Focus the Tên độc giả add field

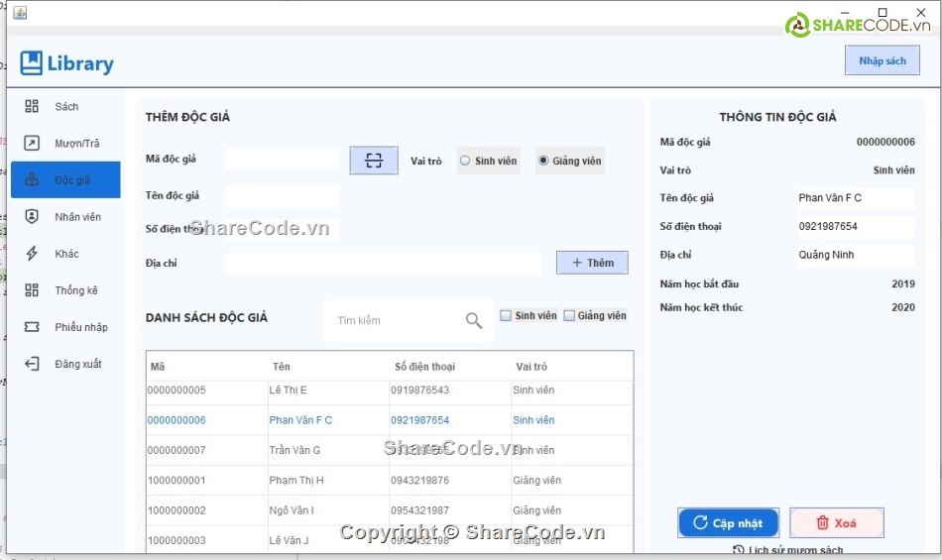[x=283, y=195]
